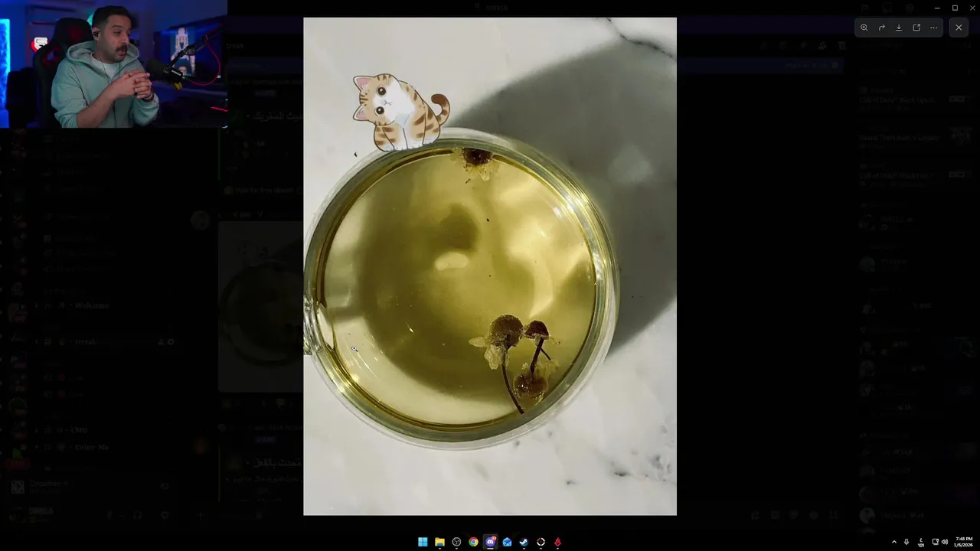Click the language indicator in the system tray
The height and width of the screenshot is (551, 980).
tap(921, 542)
